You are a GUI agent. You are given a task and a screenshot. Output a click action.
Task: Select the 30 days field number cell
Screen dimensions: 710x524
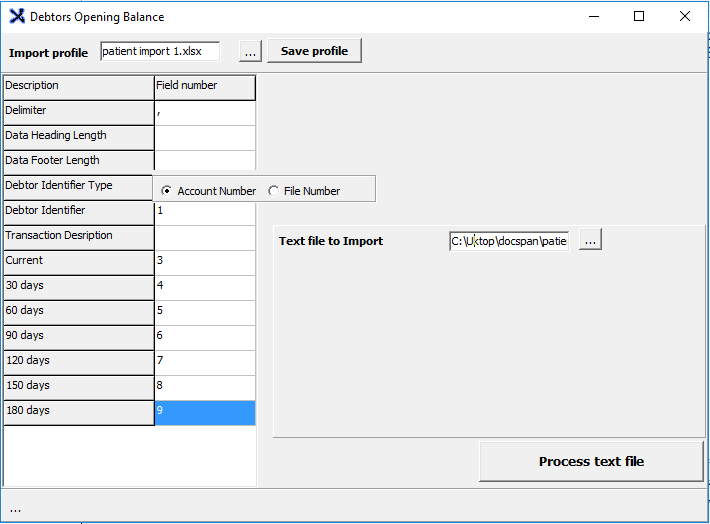coord(205,286)
